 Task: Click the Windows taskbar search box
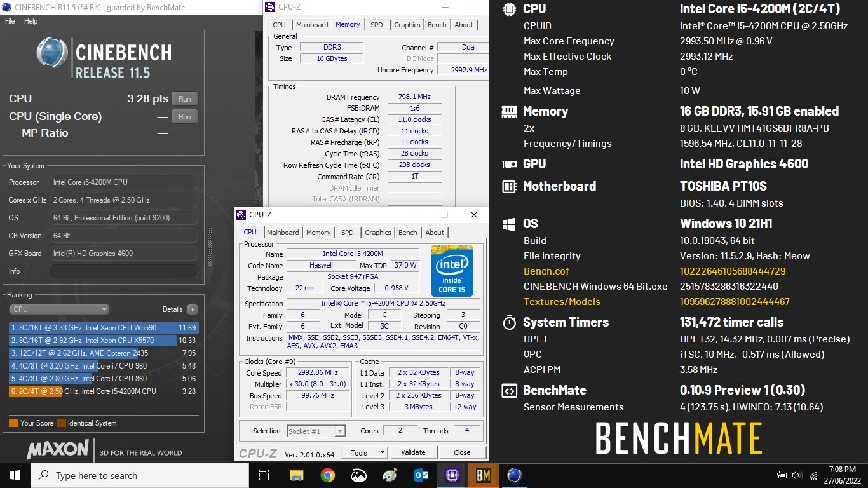tap(140, 475)
